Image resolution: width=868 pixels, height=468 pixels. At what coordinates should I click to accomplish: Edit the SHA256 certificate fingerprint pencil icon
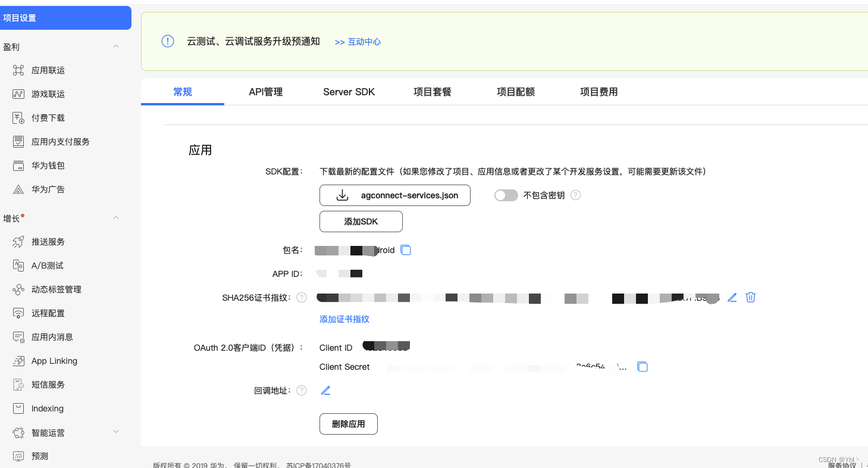point(732,297)
